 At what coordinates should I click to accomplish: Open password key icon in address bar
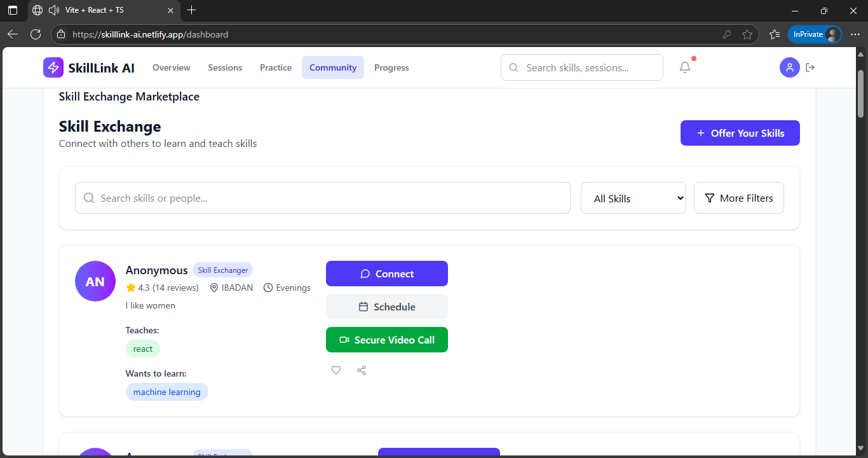[727, 34]
